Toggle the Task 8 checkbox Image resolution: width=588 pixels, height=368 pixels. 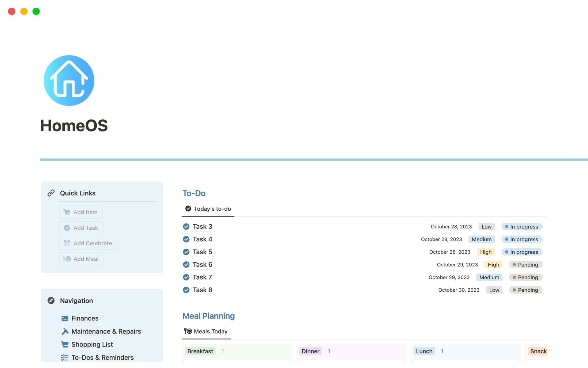(x=186, y=290)
